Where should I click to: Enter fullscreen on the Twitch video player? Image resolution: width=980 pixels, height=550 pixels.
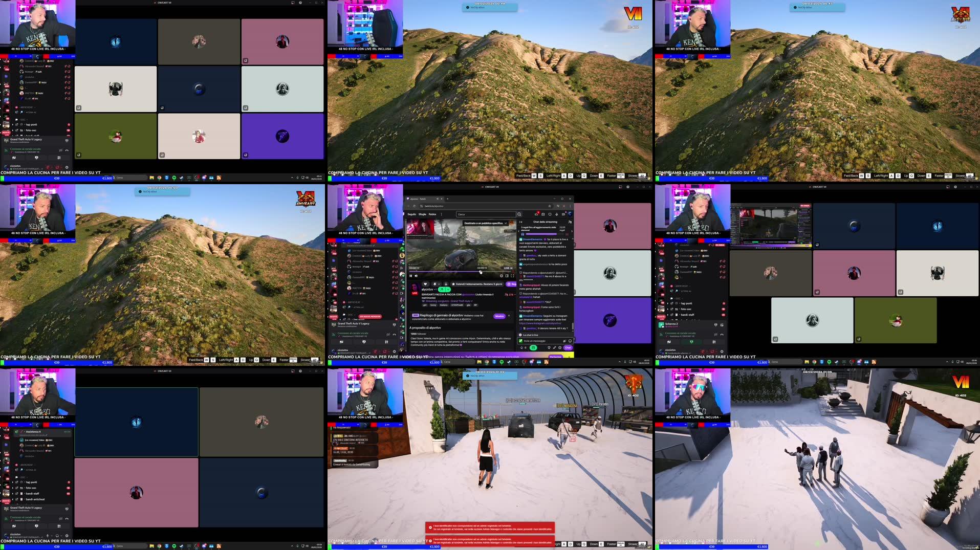[x=512, y=276]
